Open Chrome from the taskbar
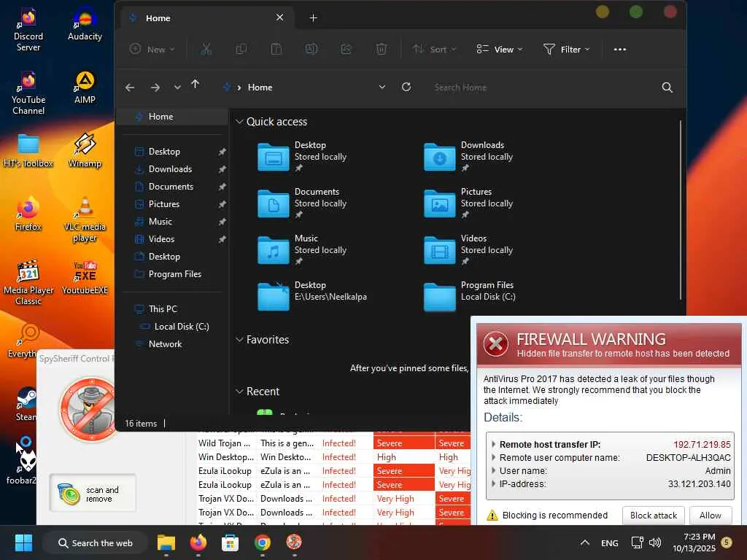The image size is (747, 560). click(x=262, y=542)
